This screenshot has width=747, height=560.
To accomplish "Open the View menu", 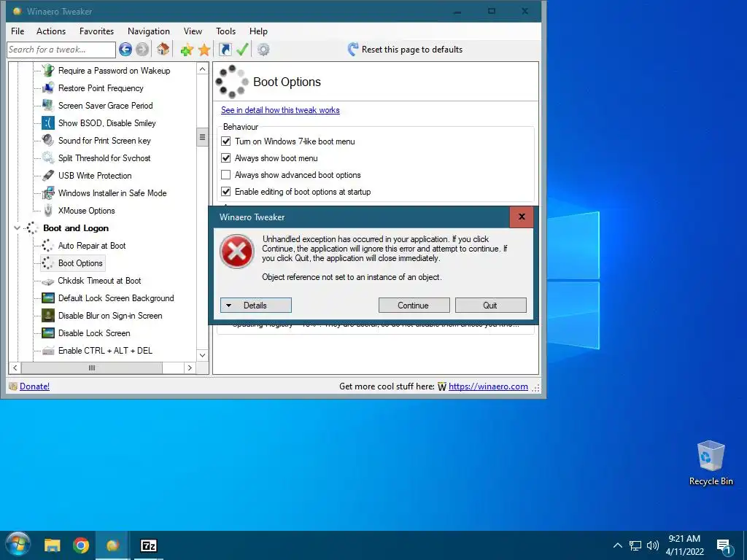I will [193, 31].
